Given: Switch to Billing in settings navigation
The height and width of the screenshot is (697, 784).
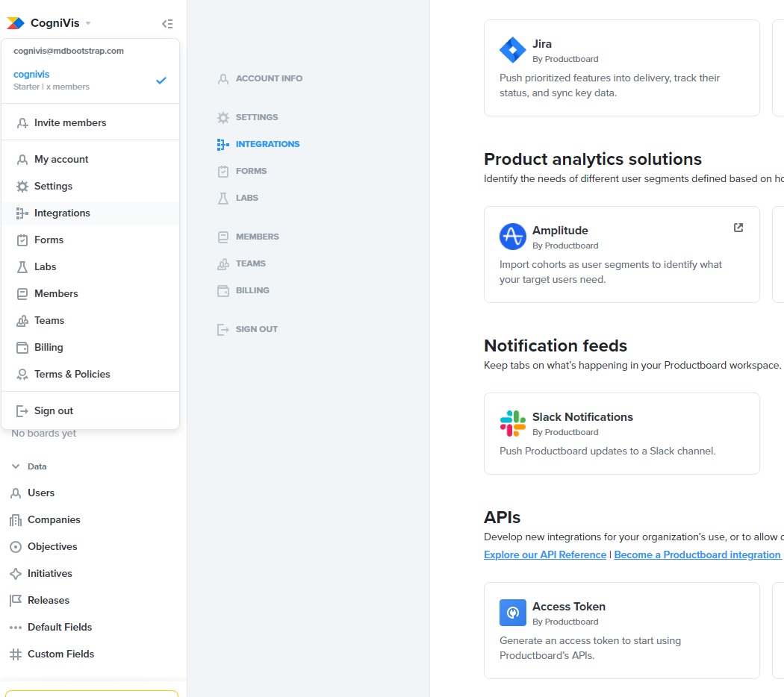Looking at the screenshot, I should coord(252,290).
